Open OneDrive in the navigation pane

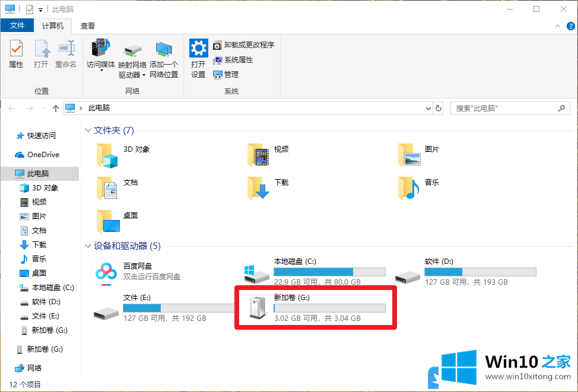coord(37,155)
